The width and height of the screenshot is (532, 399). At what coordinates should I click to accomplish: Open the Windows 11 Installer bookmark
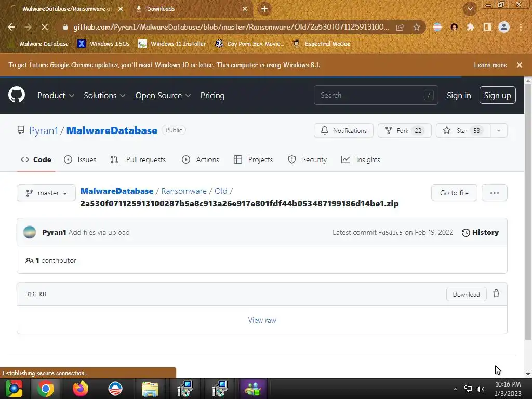[x=172, y=44]
